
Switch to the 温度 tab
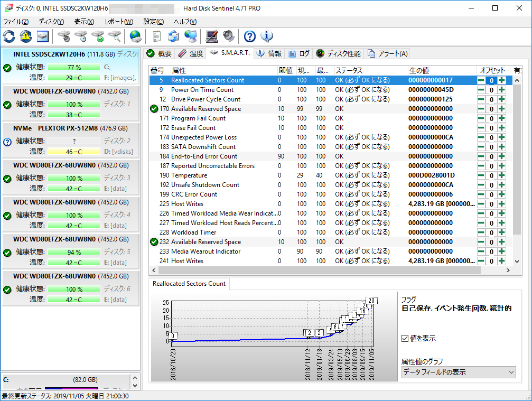coord(191,53)
